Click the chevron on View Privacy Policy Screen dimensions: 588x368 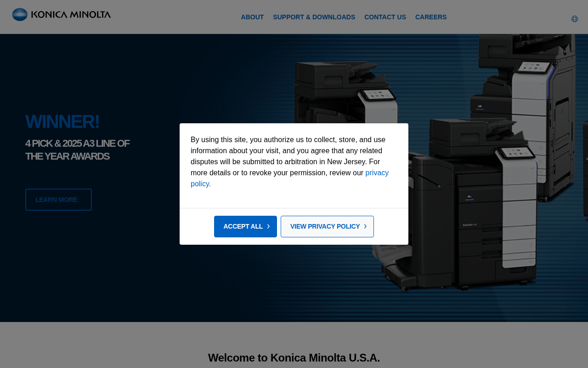365,226
